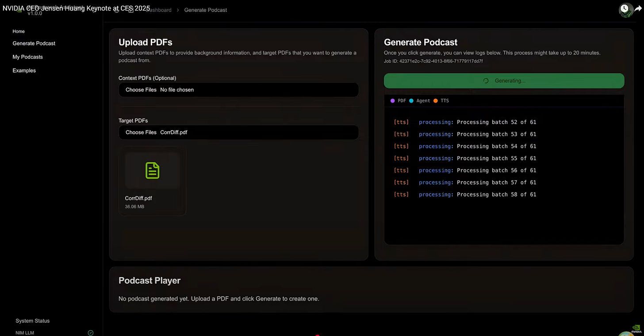Click log line Processing batch 58 of 61
Screen dimensions: 644x336
tap(464, 194)
